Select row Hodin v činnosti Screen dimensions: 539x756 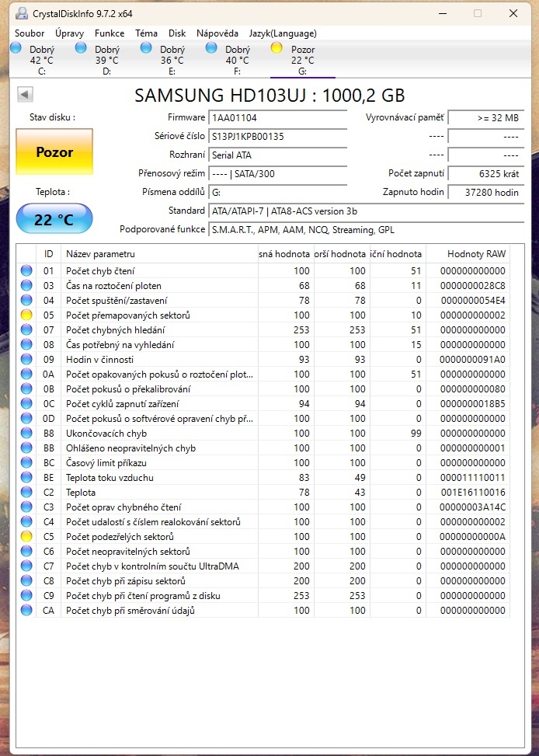coord(263,359)
